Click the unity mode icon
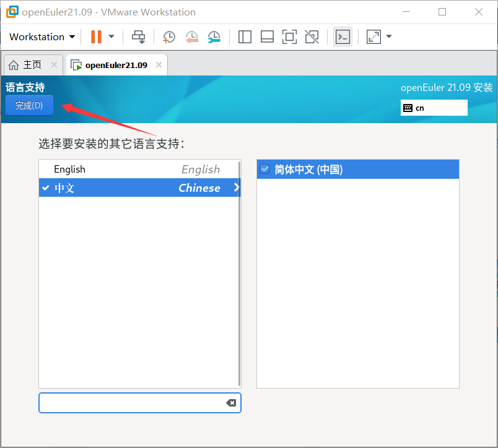Image resolution: width=498 pixels, height=448 pixels. pos(312,37)
